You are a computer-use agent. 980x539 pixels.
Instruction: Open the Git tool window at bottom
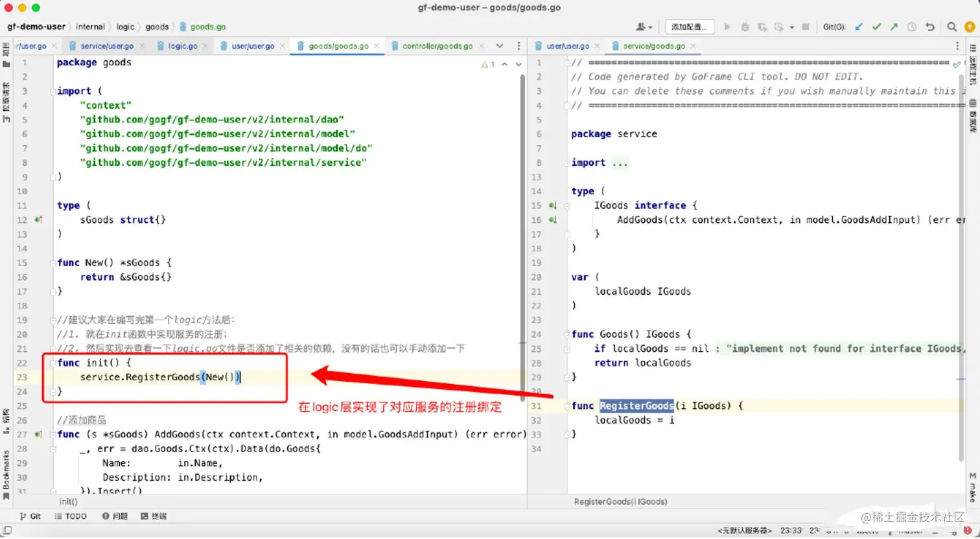pos(30,516)
